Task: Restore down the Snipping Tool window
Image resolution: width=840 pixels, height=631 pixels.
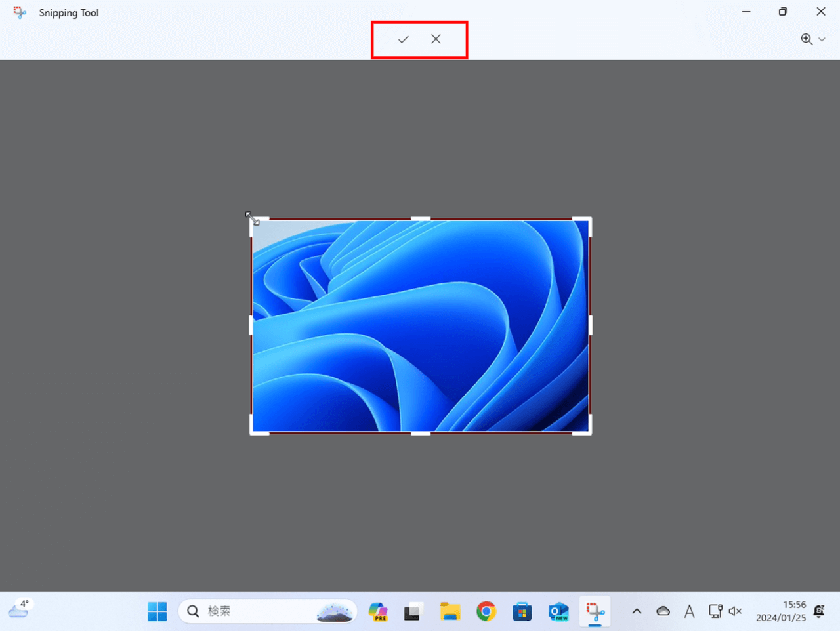Action: click(x=783, y=12)
